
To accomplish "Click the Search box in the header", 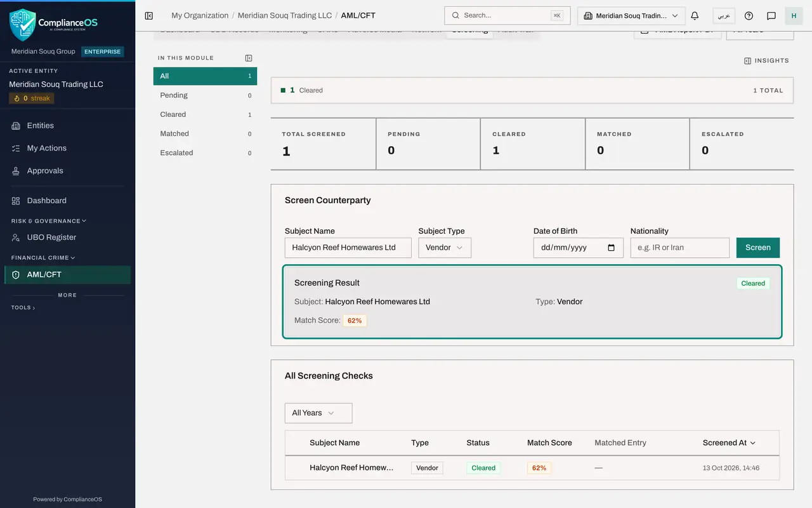I will [507, 15].
